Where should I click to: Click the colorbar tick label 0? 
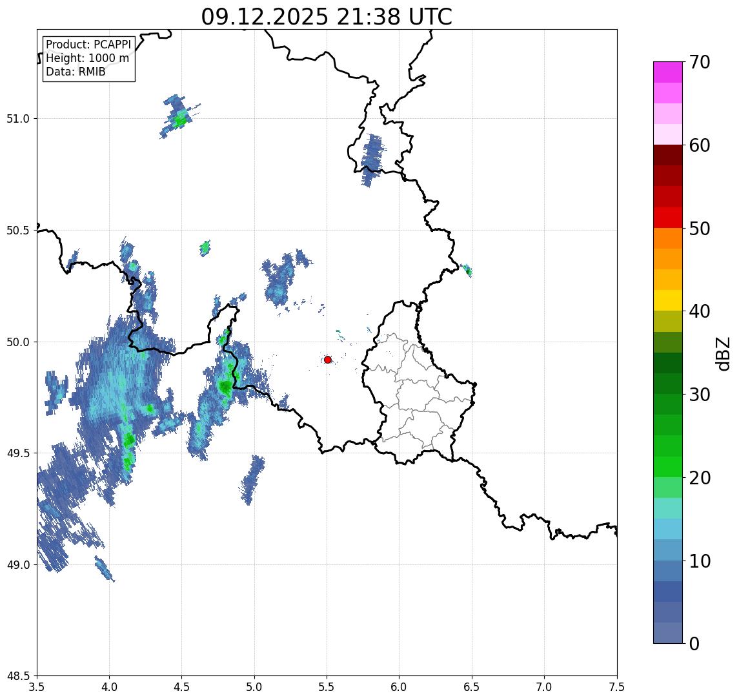pos(694,643)
